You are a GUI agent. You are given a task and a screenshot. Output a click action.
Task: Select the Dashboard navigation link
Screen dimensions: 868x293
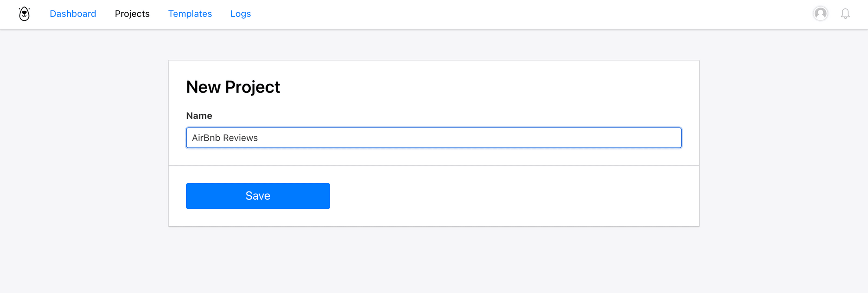[73, 14]
